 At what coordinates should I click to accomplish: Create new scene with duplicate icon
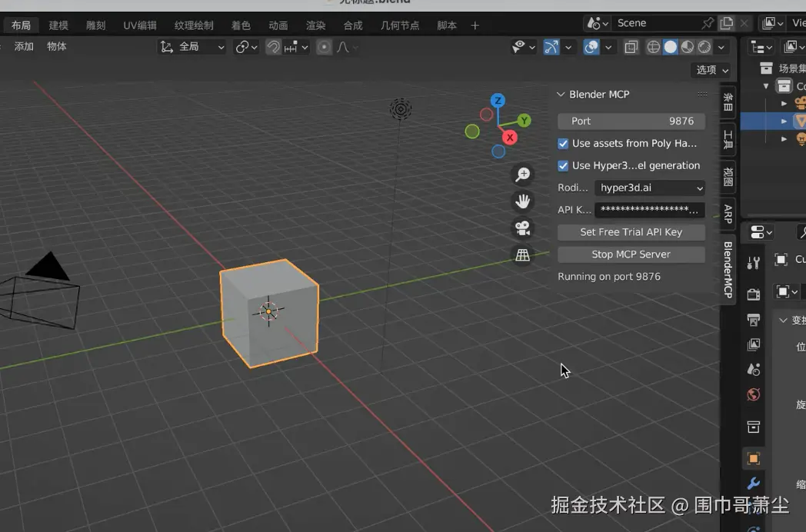727,23
